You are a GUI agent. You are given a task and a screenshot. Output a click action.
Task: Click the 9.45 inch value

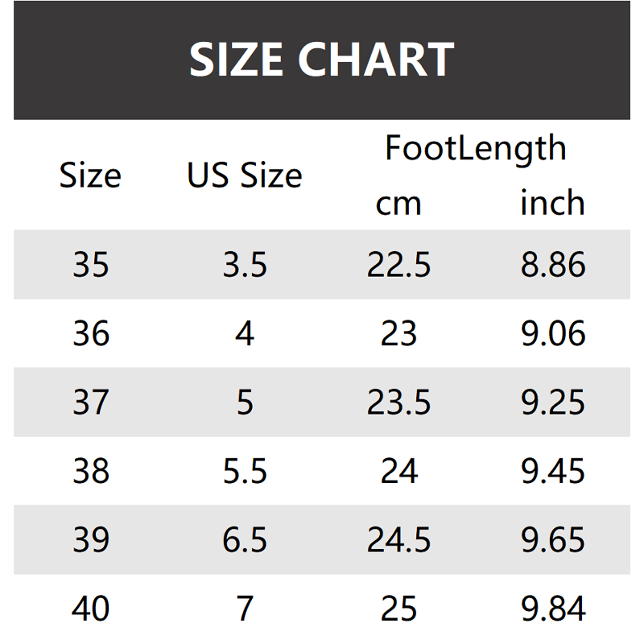click(552, 471)
